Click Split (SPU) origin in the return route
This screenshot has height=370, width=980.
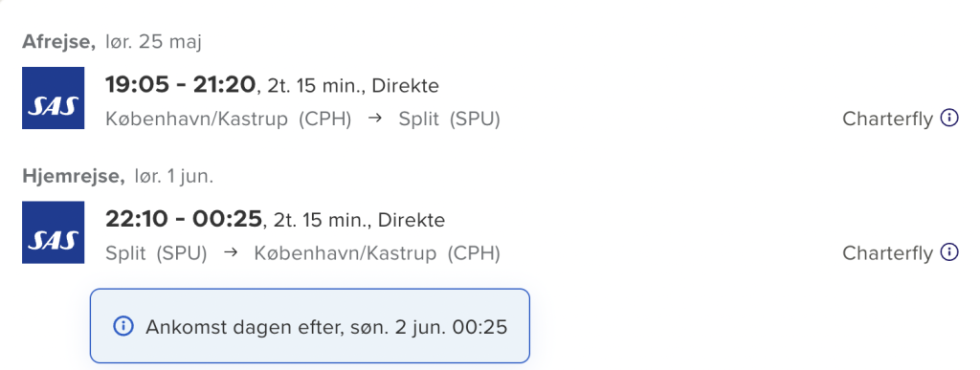156,252
